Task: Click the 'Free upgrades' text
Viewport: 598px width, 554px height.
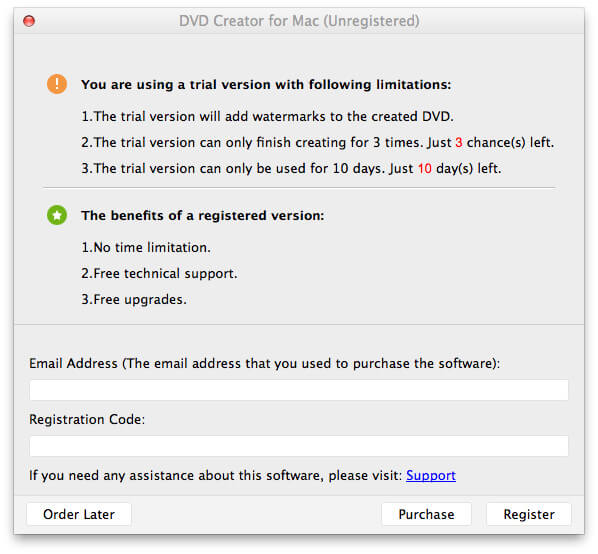Action: 134,299
